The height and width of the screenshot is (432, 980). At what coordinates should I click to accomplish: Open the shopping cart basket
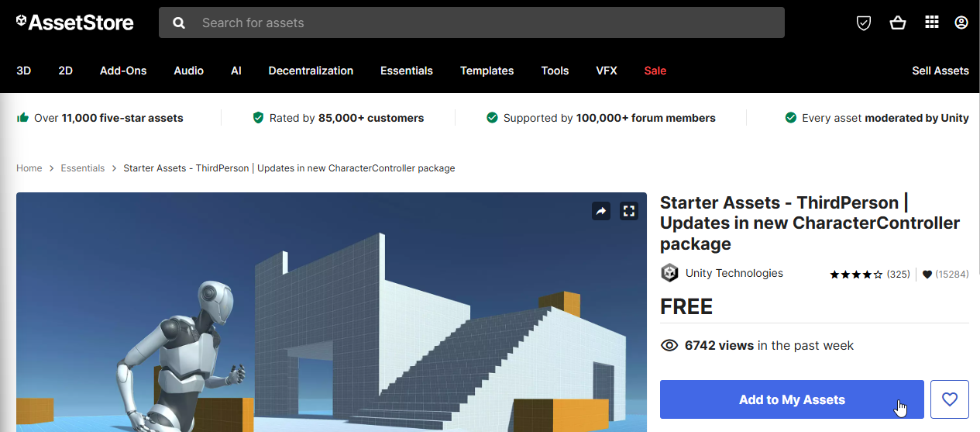click(x=898, y=23)
